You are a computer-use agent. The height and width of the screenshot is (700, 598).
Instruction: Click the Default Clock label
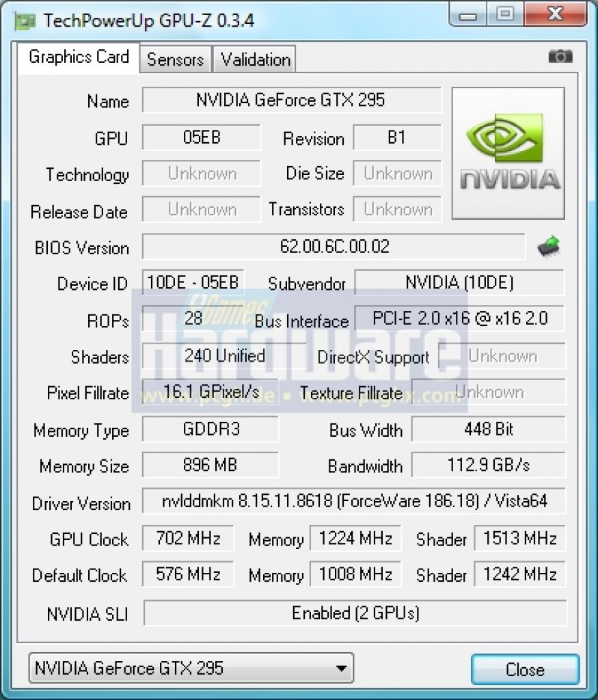[79, 576]
